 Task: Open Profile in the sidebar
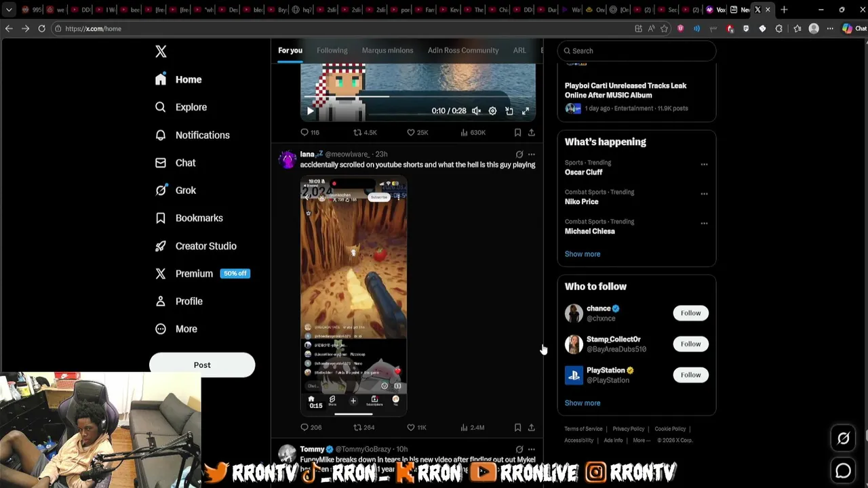pyautogui.click(x=179, y=301)
